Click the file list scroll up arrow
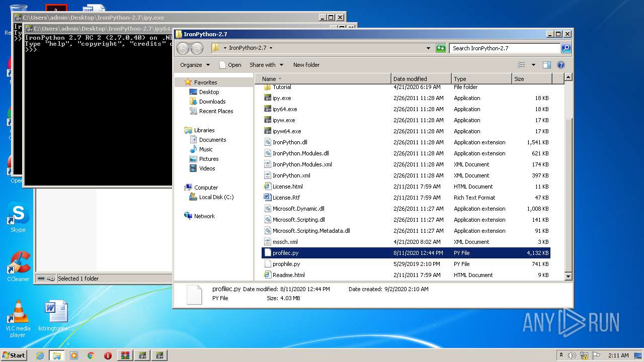Viewport: 644px width, 362px height. pos(568,77)
